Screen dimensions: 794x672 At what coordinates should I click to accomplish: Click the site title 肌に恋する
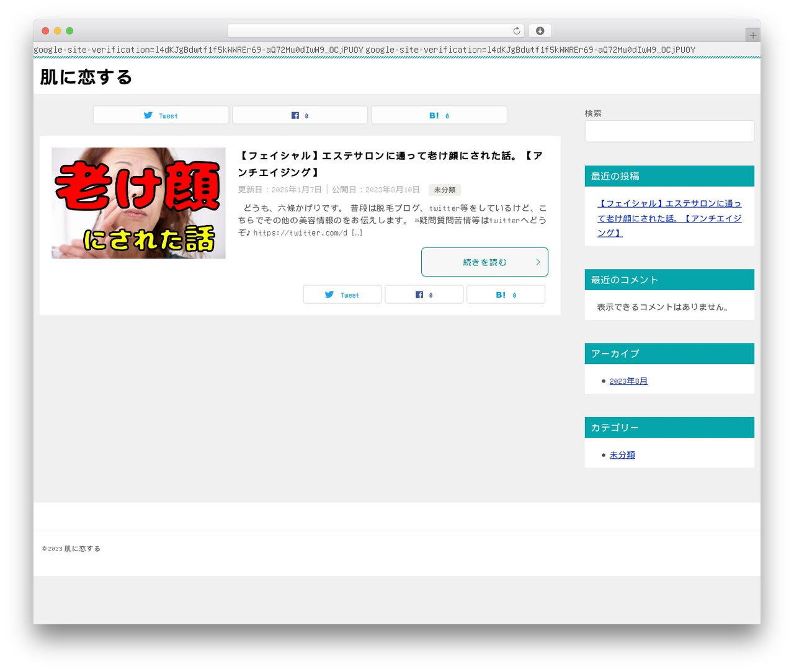86,77
